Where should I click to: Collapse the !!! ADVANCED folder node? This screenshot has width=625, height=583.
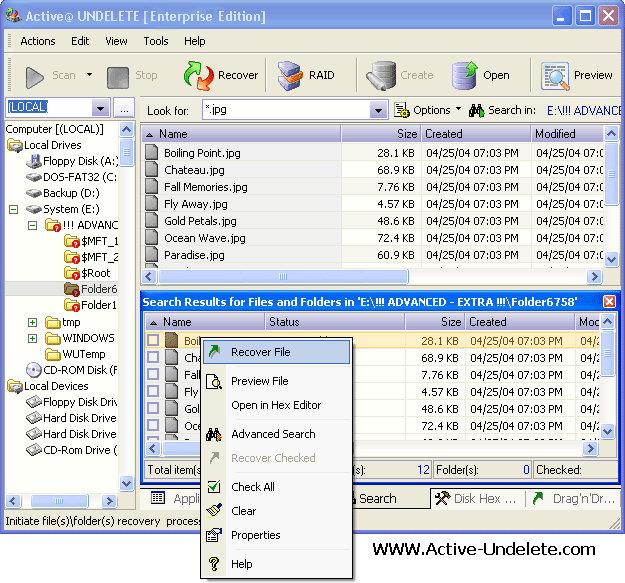pos(32,226)
